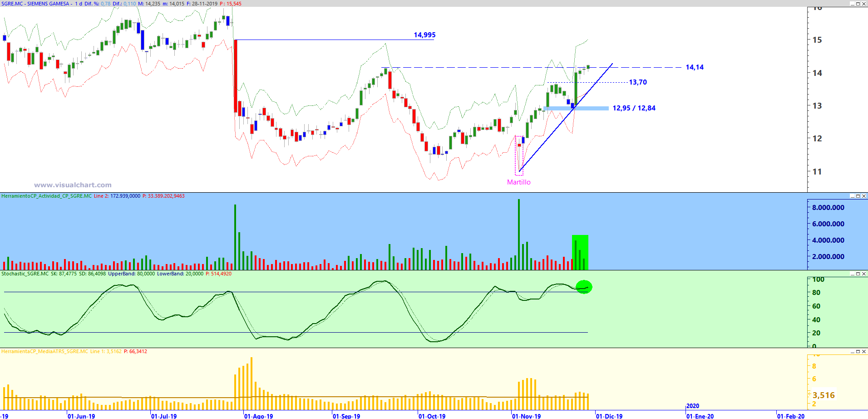The height and width of the screenshot is (419, 868).
Task: Maximize the Actividad volume indicator panel
Action: point(858,196)
